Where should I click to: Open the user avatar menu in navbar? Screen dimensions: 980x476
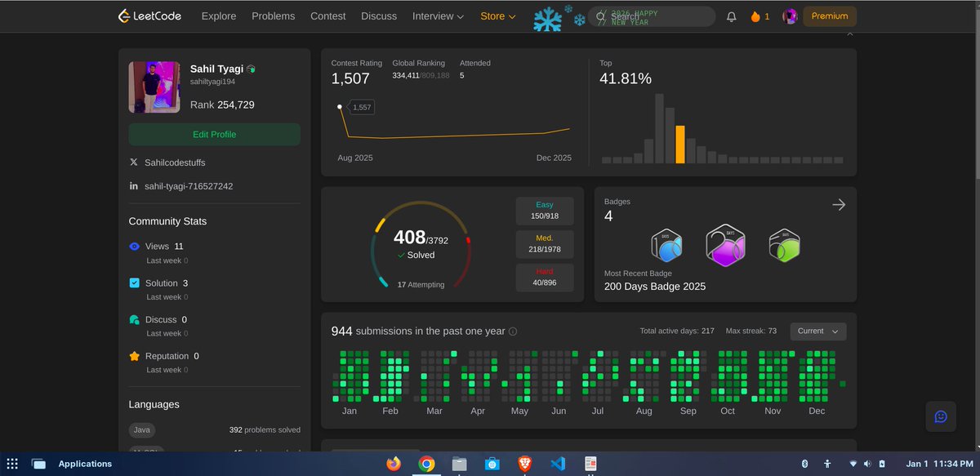point(790,16)
